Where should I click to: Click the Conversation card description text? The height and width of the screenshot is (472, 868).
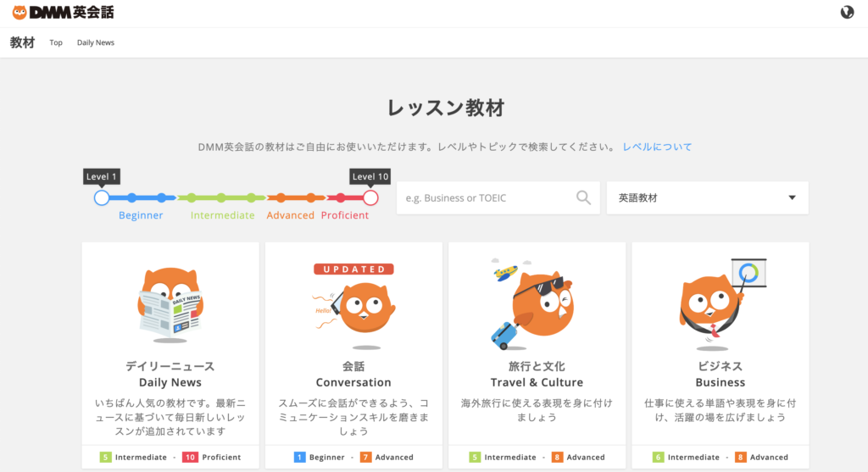click(353, 417)
